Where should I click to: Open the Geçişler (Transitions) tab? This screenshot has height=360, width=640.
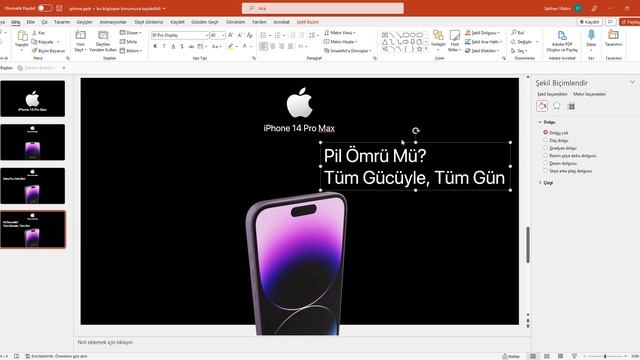click(x=84, y=22)
